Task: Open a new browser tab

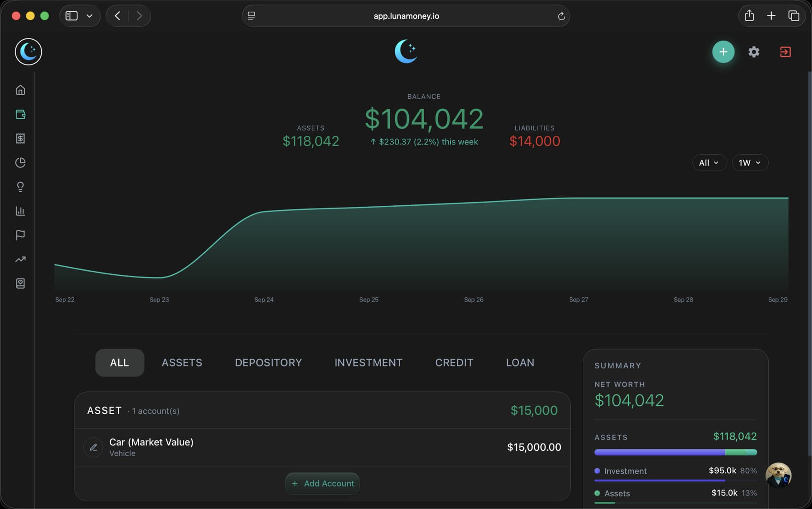Action: [x=771, y=16]
